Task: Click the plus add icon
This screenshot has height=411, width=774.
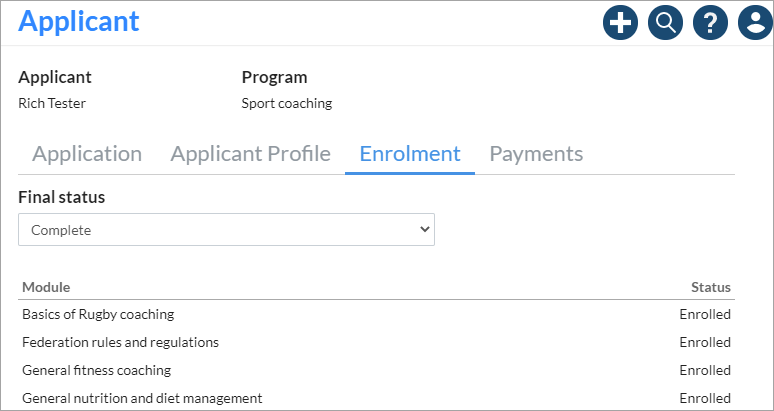Action: pyautogui.click(x=620, y=22)
